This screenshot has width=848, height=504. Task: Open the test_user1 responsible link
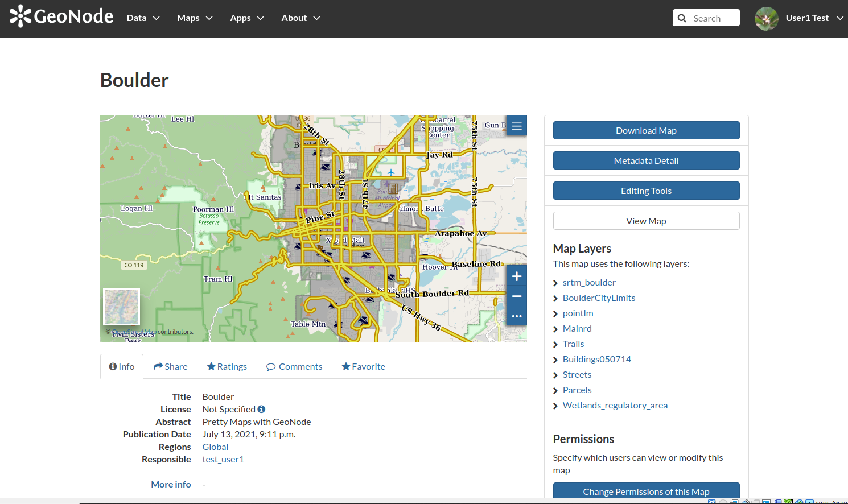point(223,459)
